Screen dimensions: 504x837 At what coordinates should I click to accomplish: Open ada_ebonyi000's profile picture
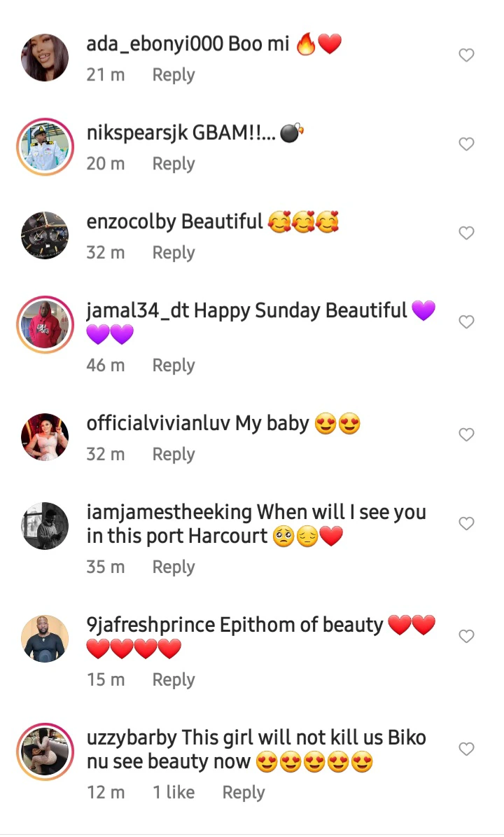[45, 58]
